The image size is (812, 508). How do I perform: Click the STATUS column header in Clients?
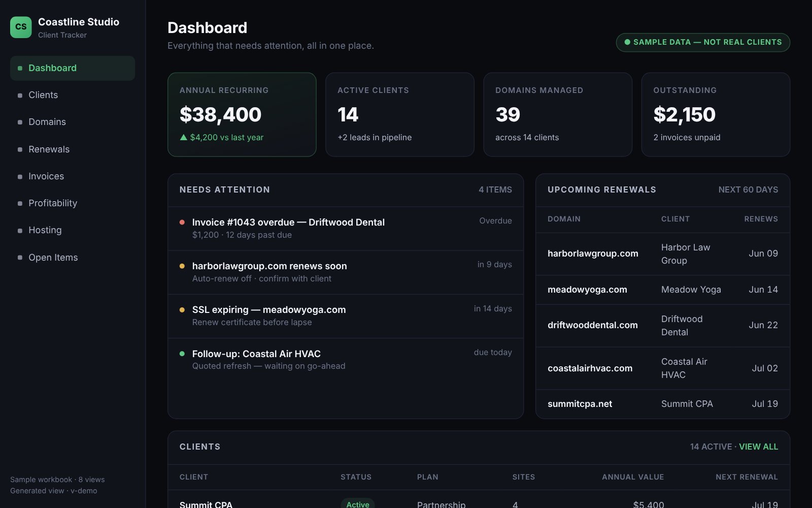pos(356,477)
